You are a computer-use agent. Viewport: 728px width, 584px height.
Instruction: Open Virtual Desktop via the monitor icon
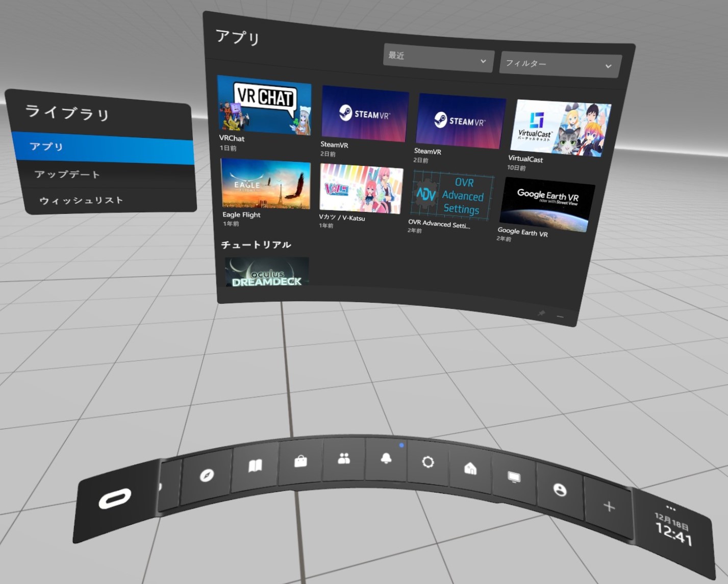[x=514, y=477]
